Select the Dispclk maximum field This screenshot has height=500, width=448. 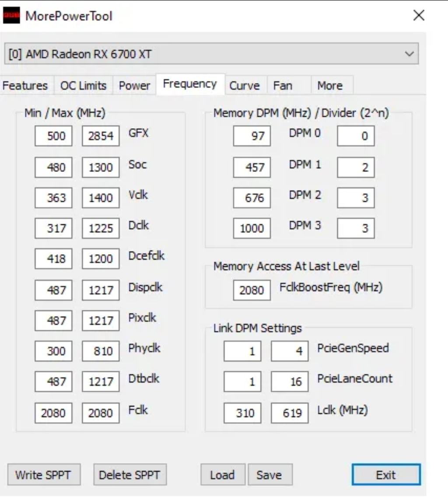coord(101,290)
